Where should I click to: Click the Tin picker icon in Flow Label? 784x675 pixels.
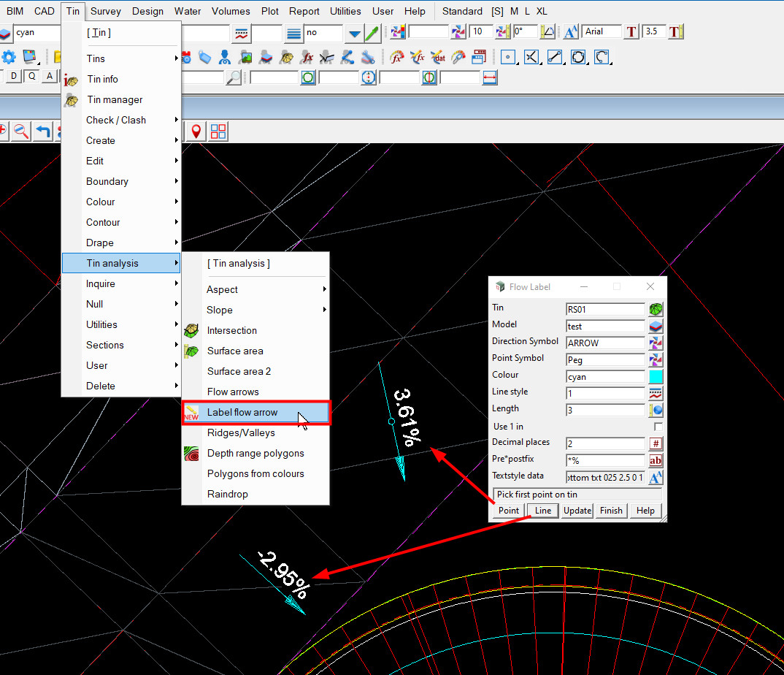tap(656, 309)
